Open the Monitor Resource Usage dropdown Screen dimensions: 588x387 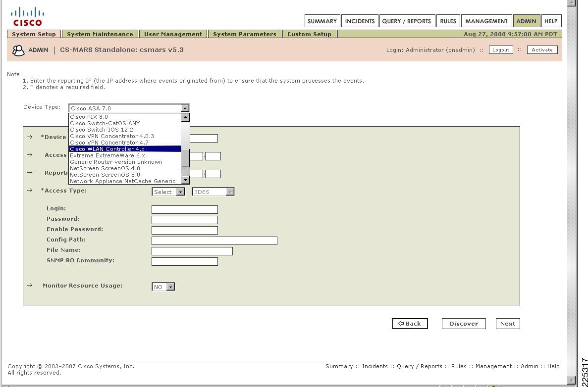[163, 287]
